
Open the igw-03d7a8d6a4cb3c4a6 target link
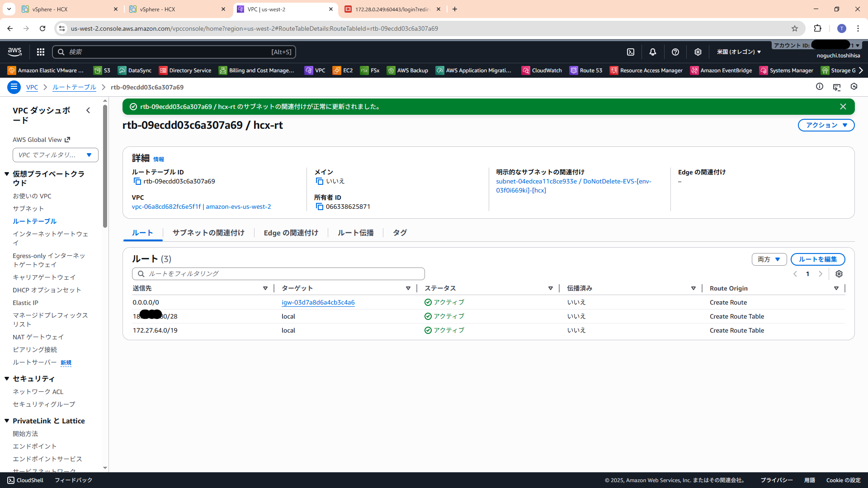318,302
